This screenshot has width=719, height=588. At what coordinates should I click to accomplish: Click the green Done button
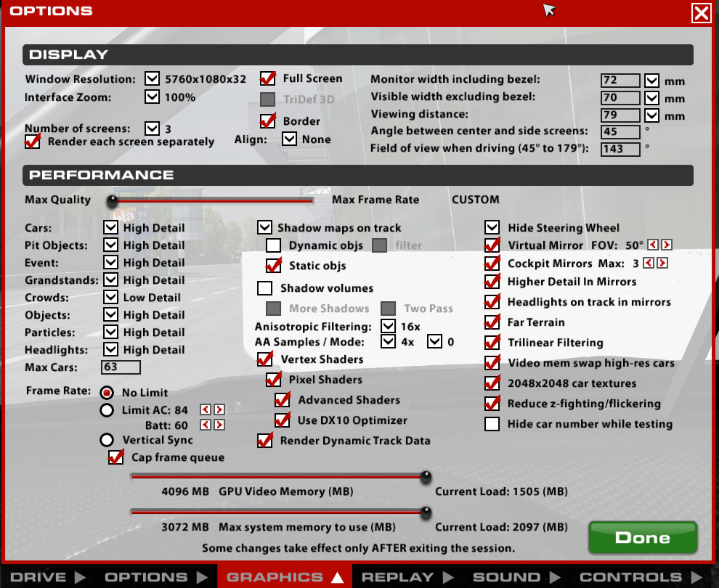pos(643,538)
